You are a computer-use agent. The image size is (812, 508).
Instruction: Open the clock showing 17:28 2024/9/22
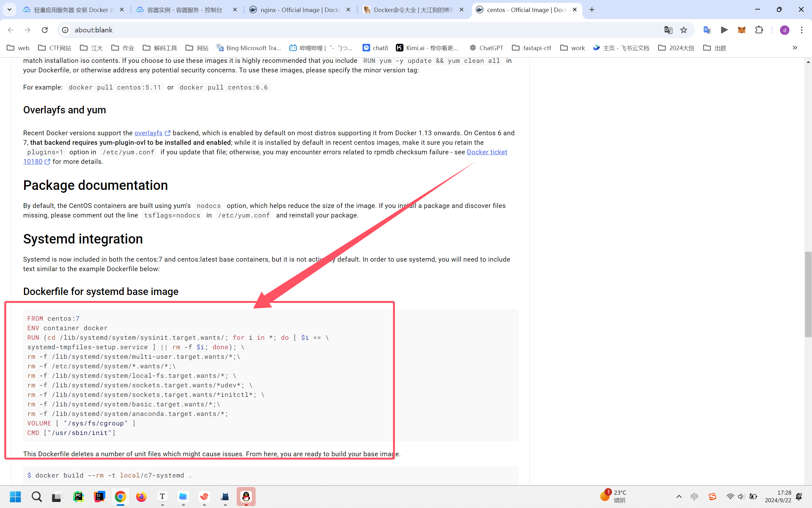(x=778, y=496)
